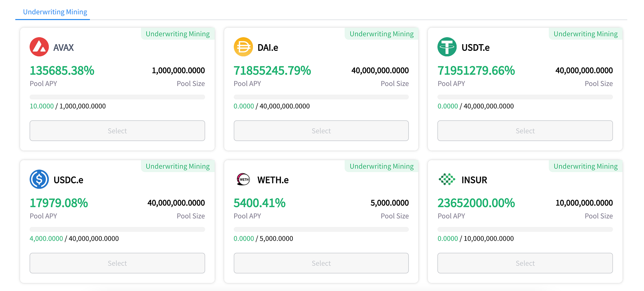Image resolution: width=644 pixels, height=291 pixels.
Task: Click the AVAX staked amount 10.0000
Action: (41, 106)
